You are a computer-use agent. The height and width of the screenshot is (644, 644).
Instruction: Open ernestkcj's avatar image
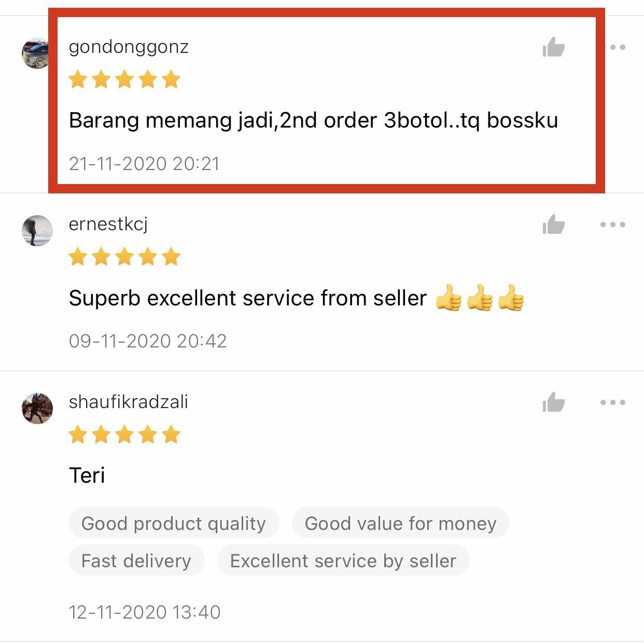[37, 230]
